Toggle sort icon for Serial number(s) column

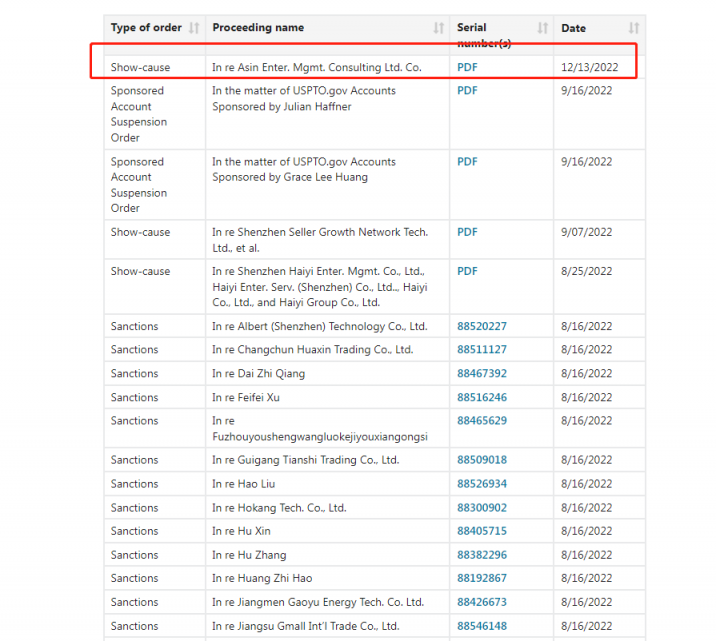point(543,28)
